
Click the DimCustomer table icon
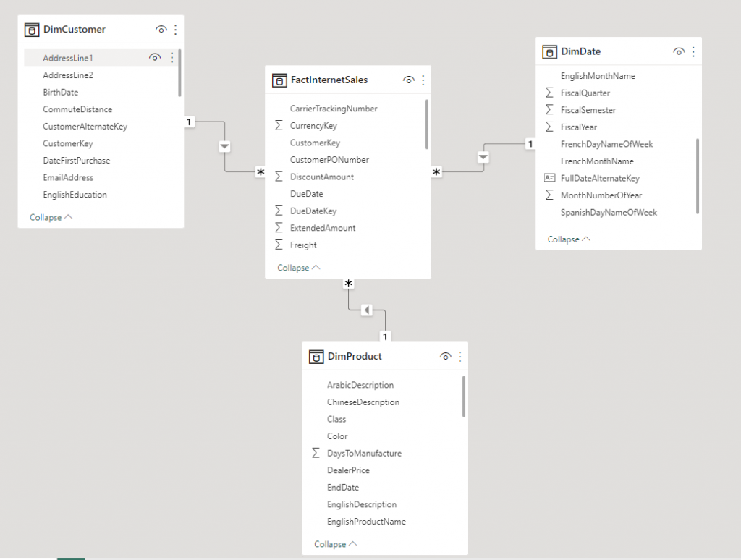pos(31,30)
